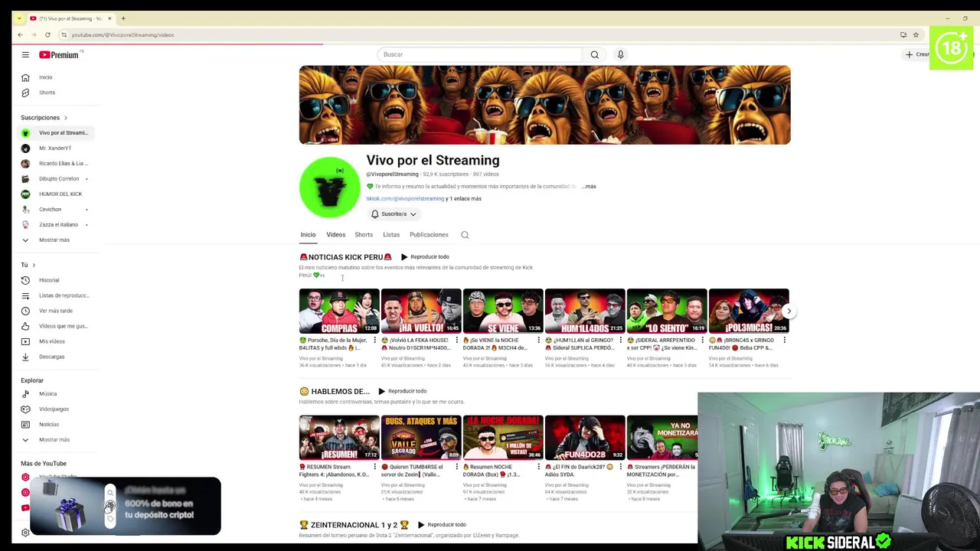This screenshot has height=551, width=980.
Task: Expand channel description with ...más
Action: (588, 186)
